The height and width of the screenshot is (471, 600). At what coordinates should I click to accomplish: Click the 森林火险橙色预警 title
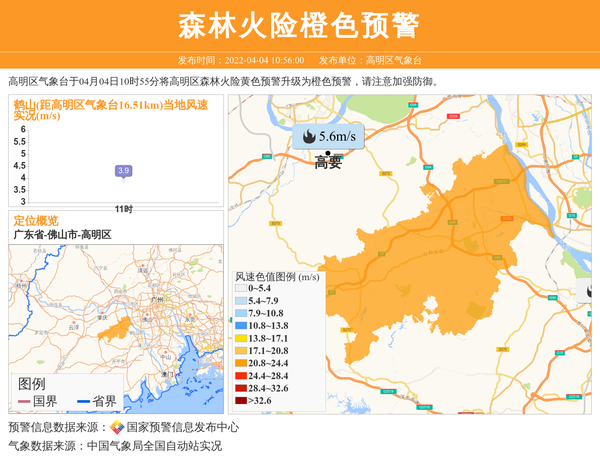tap(299, 25)
